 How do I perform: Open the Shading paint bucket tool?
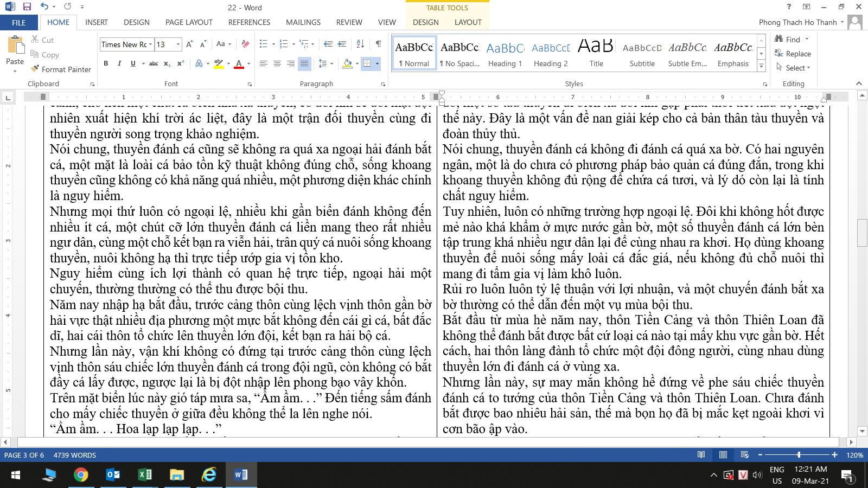click(x=348, y=63)
